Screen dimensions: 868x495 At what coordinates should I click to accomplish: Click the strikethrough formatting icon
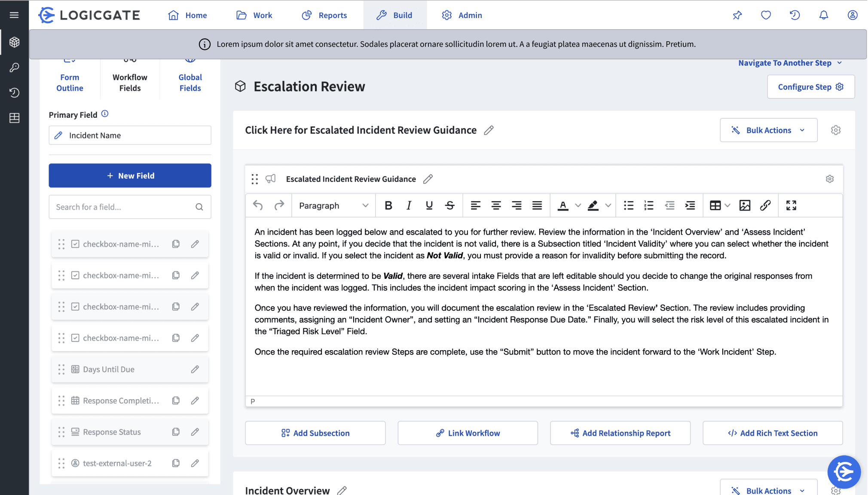pos(449,205)
